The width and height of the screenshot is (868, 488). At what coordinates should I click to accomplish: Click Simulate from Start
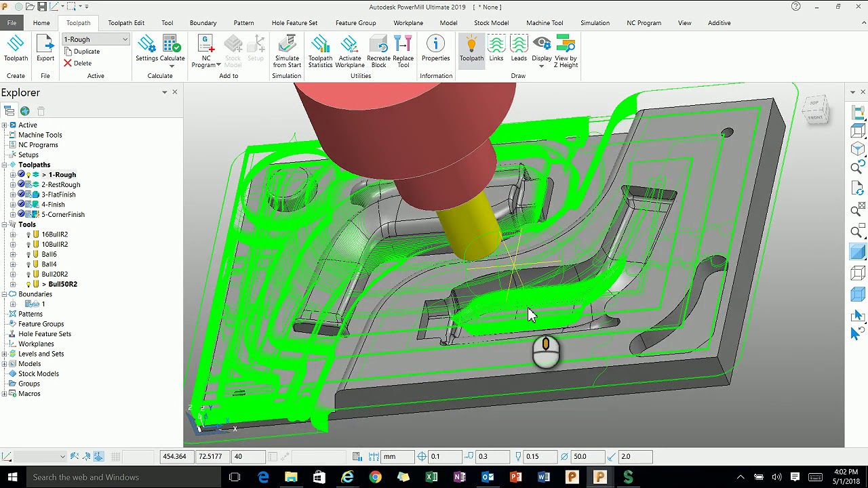[x=287, y=52]
